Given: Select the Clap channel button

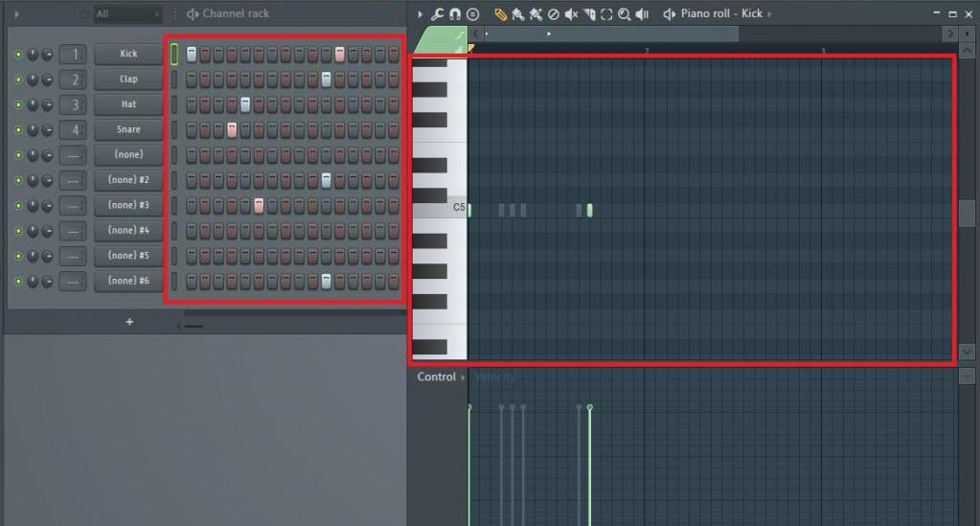Looking at the screenshot, I should pyautogui.click(x=128, y=80).
